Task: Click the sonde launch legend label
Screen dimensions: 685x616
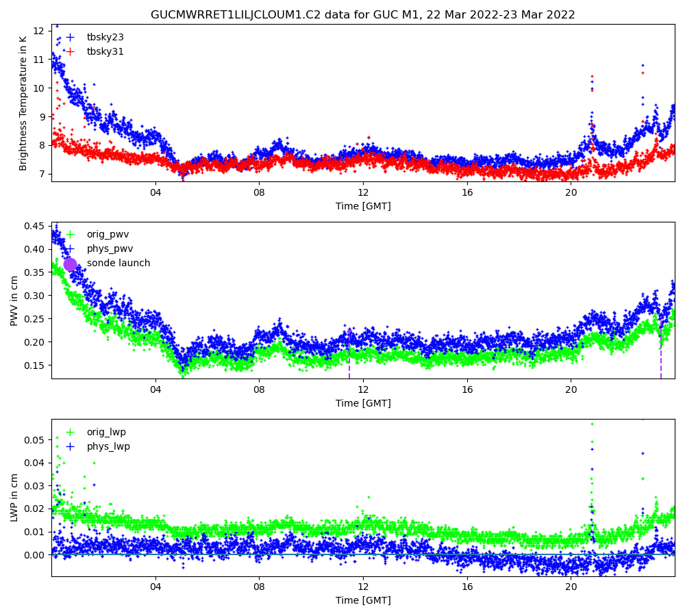Action: [x=119, y=263]
